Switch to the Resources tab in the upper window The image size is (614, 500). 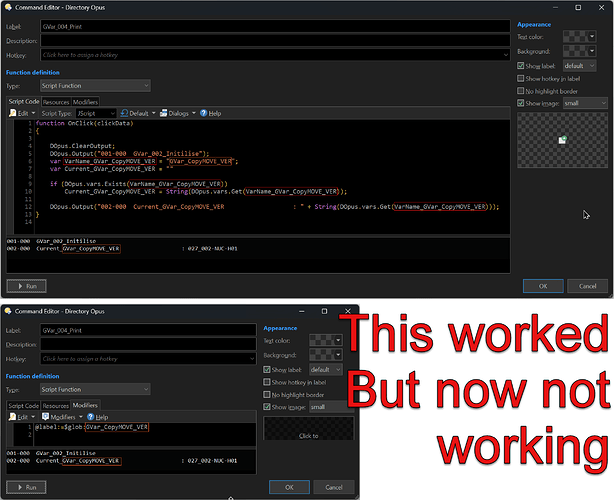point(55,101)
